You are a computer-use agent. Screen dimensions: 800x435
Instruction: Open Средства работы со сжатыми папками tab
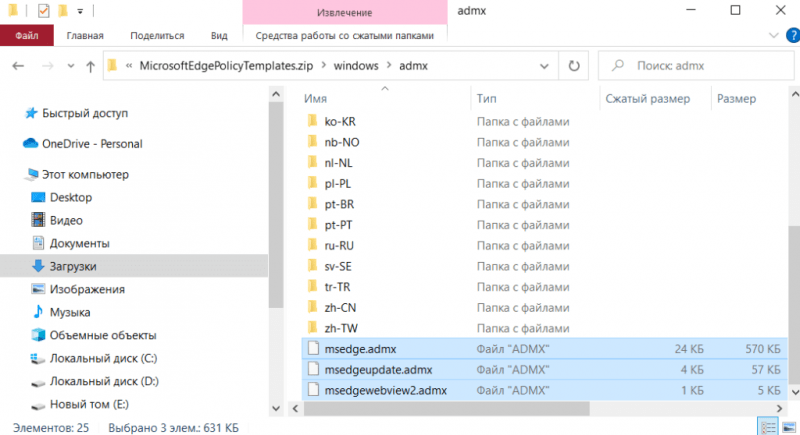point(344,36)
